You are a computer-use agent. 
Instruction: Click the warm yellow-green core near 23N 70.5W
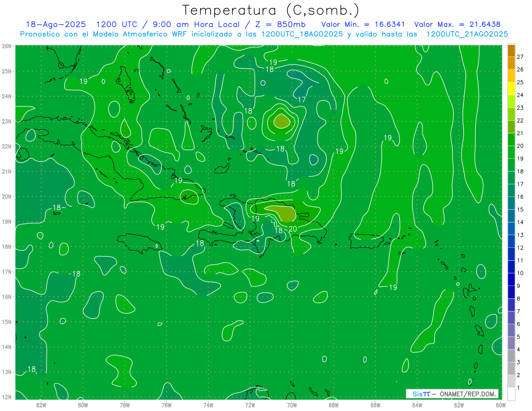tap(282, 121)
